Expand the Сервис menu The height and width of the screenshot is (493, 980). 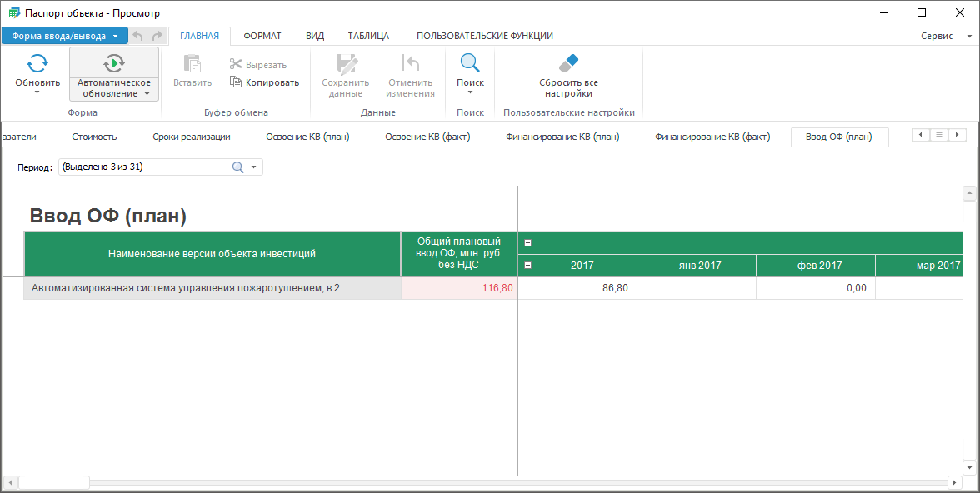point(943,36)
